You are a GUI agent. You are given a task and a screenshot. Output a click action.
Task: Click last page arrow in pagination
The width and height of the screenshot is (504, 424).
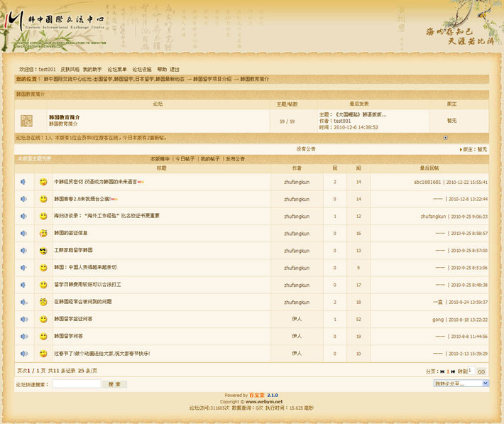454,371
